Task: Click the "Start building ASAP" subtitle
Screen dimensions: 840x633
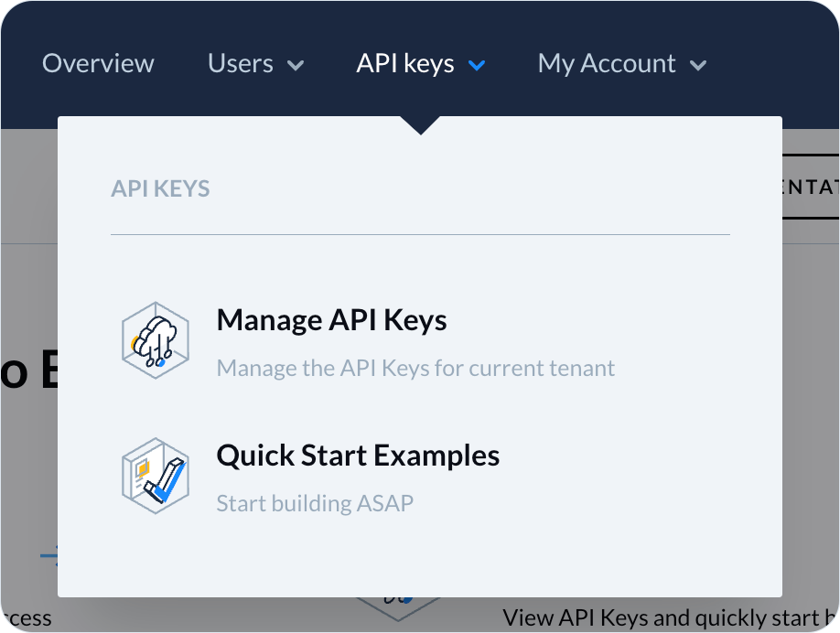Action: (x=315, y=503)
